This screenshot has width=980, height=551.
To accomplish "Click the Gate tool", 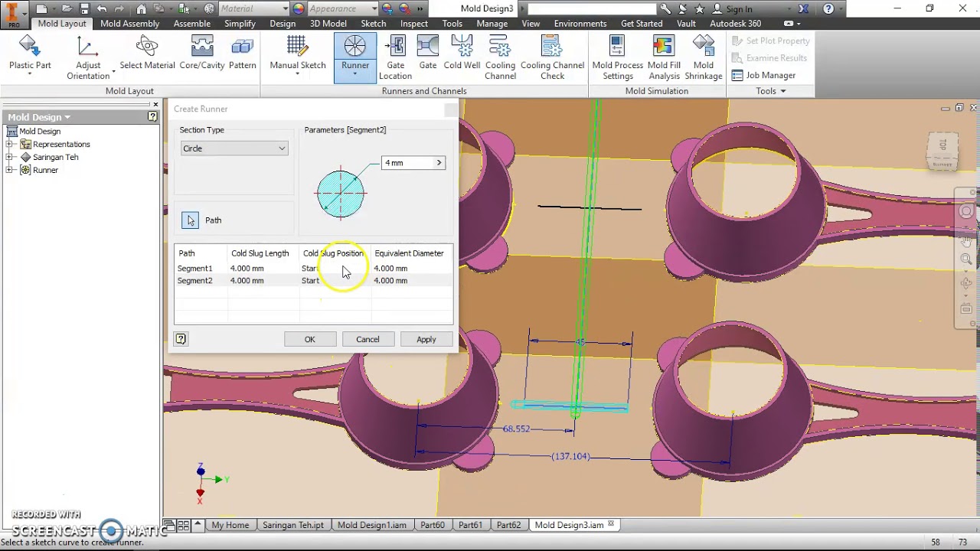I will pos(428,54).
